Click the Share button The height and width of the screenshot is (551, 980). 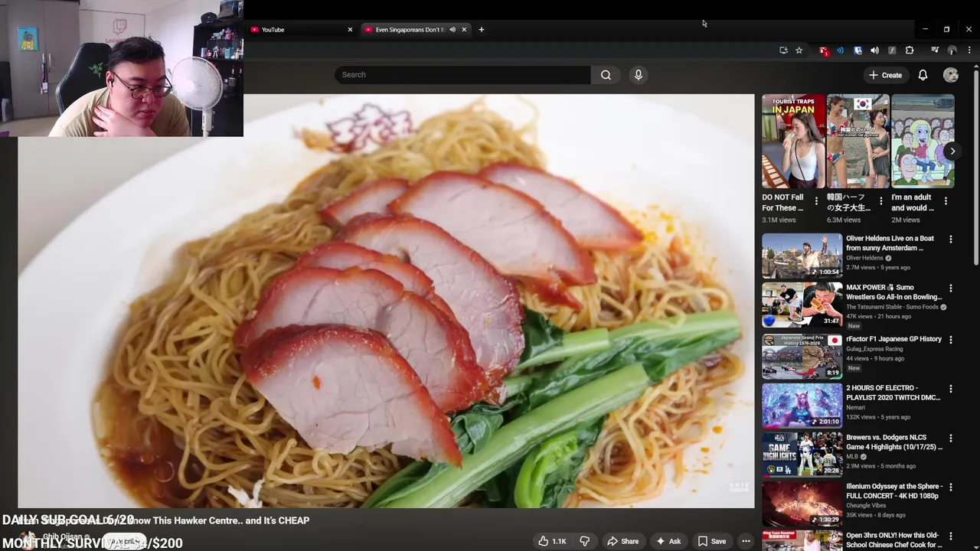point(622,541)
